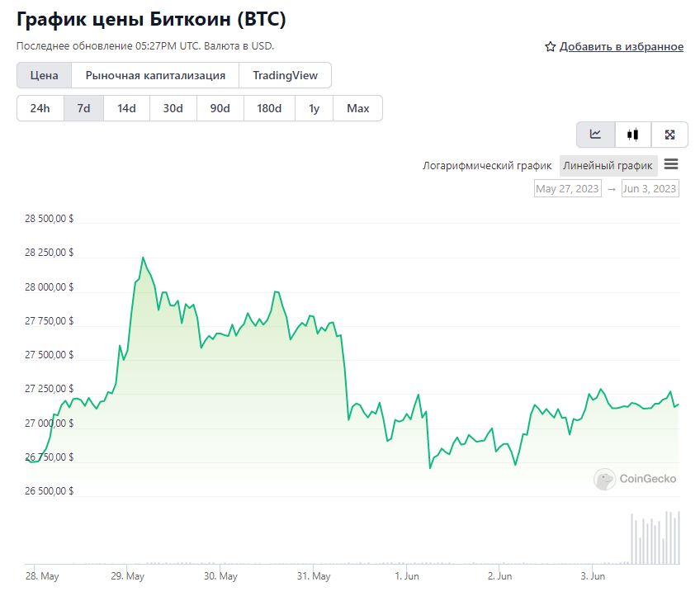Open the chart hamburger menu

671,164
